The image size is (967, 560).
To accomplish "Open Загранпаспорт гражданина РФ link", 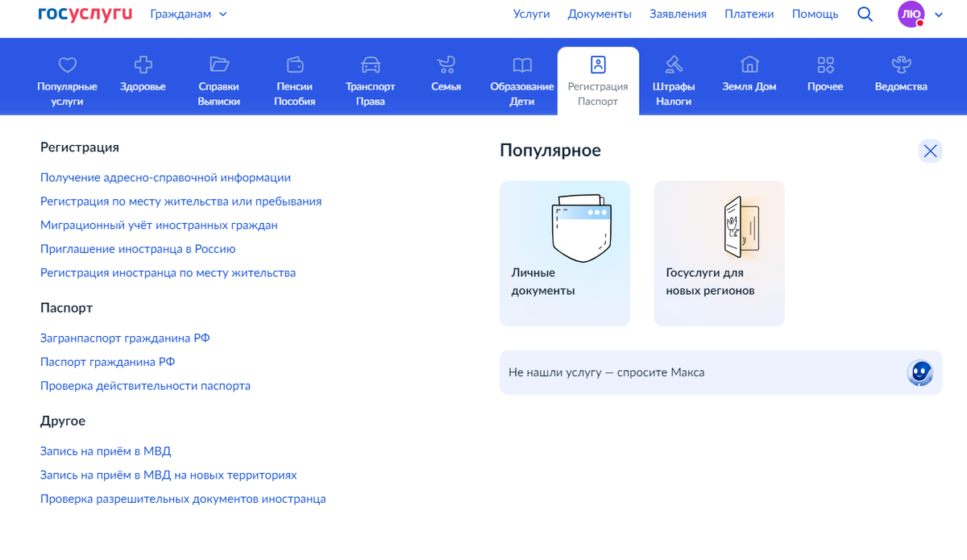I will coord(125,338).
